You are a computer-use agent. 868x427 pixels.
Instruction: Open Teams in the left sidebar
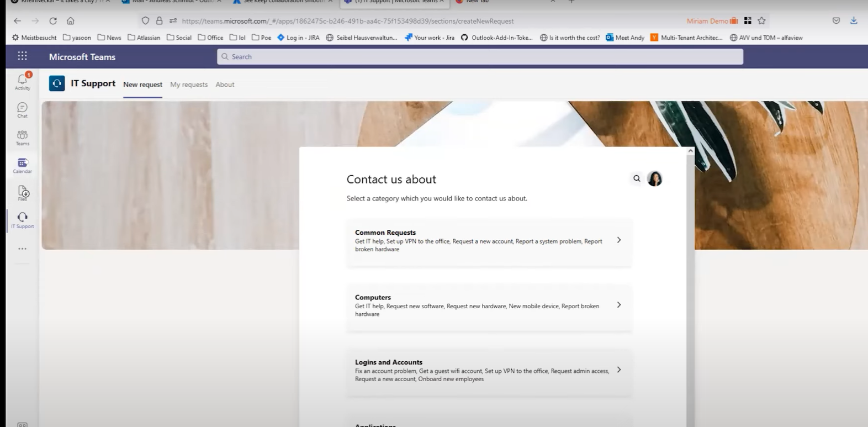(23, 138)
